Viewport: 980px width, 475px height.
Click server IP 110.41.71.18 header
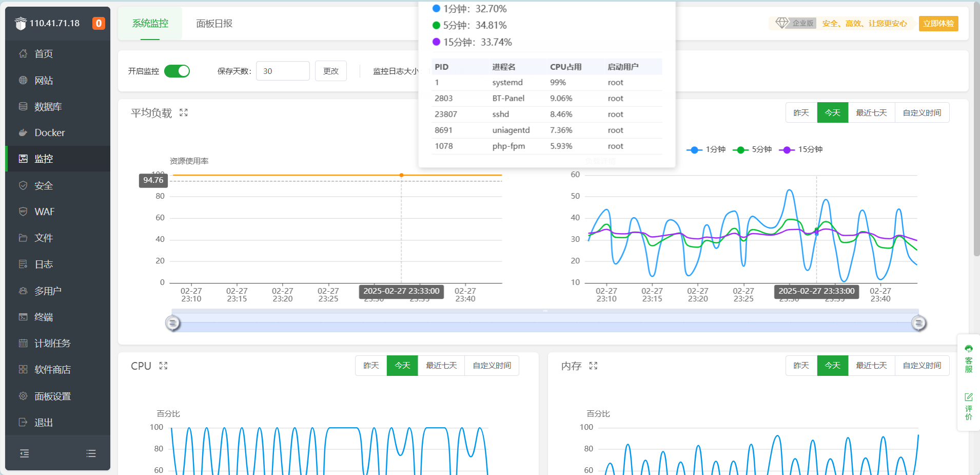click(54, 23)
